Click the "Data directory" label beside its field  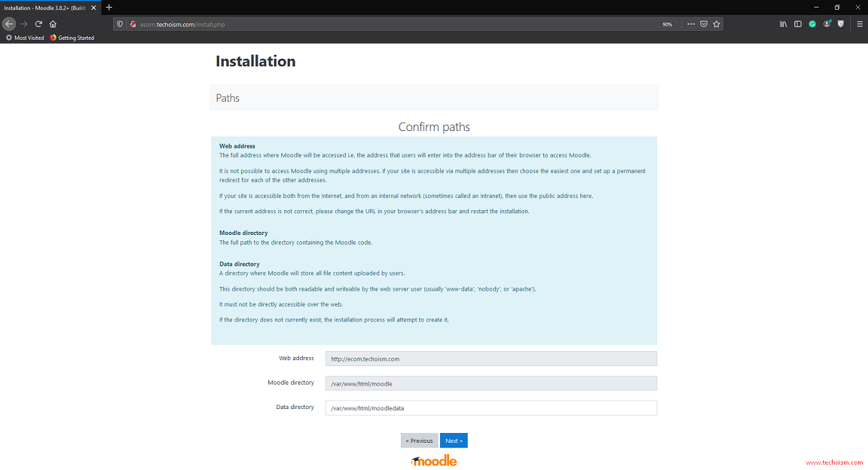pyautogui.click(x=295, y=407)
